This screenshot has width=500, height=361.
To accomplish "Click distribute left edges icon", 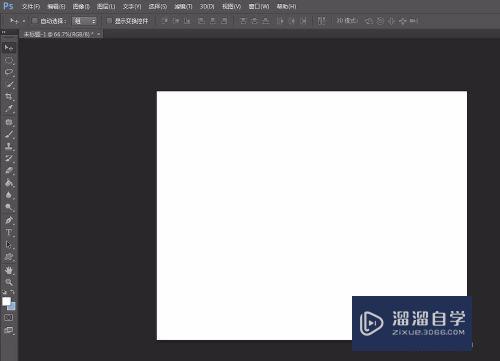I will click(280, 21).
